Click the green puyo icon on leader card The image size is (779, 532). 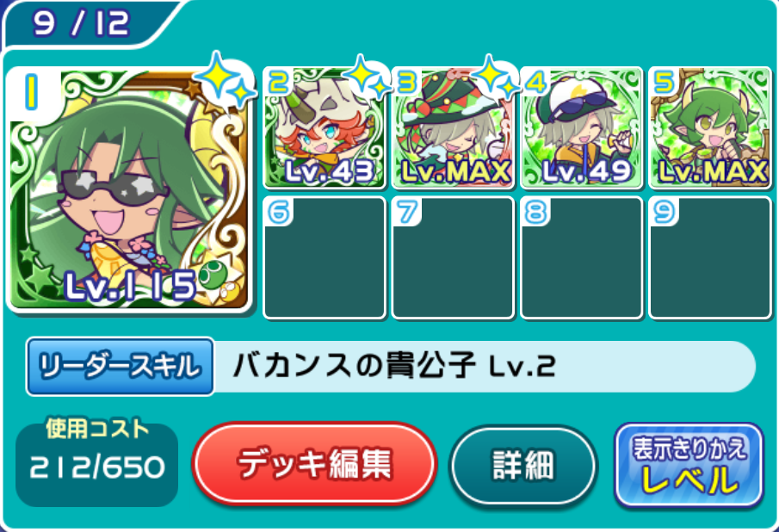pos(213,275)
